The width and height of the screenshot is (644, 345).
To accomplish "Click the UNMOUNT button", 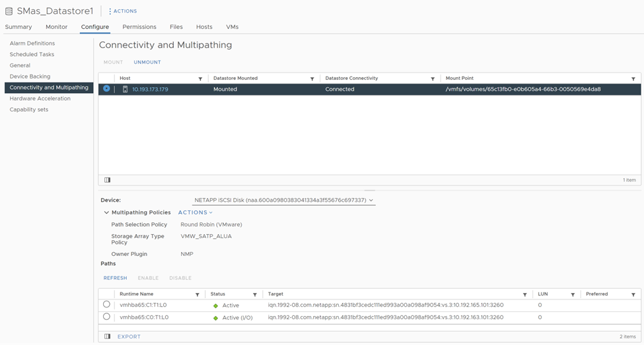I will pyautogui.click(x=147, y=62).
